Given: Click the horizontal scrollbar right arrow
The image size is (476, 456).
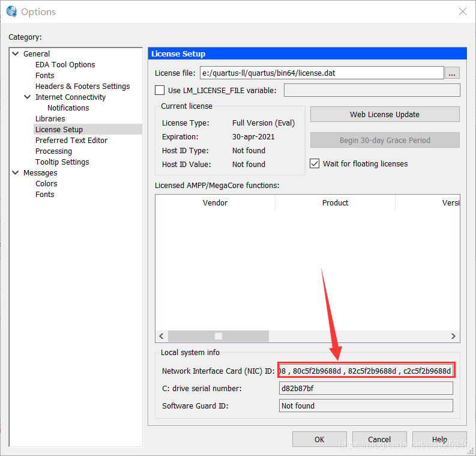Looking at the screenshot, I should pos(453,336).
